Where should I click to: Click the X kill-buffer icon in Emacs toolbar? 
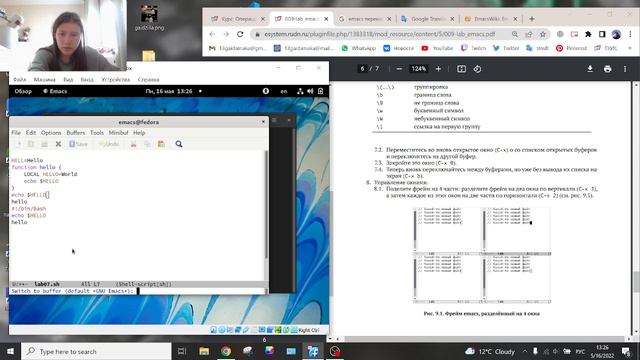pyautogui.click(x=58, y=144)
